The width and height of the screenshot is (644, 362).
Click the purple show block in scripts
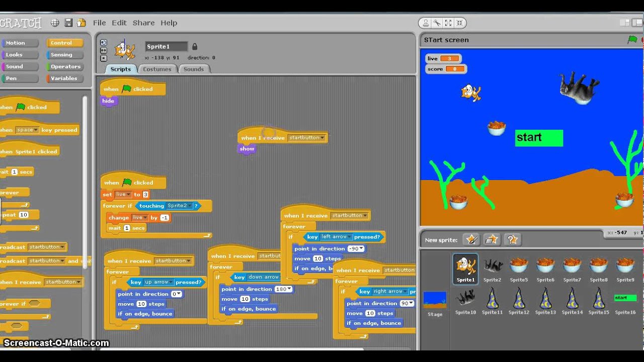pos(247,149)
